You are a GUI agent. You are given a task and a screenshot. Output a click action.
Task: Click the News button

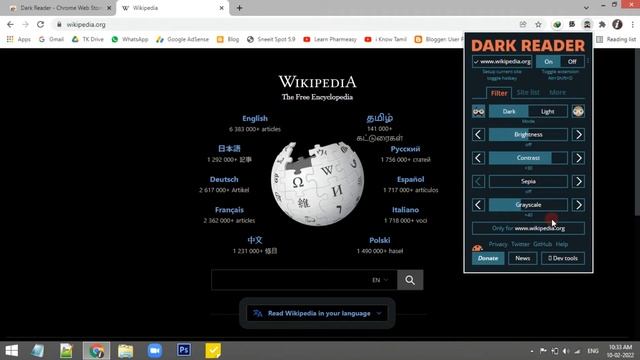(522, 258)
